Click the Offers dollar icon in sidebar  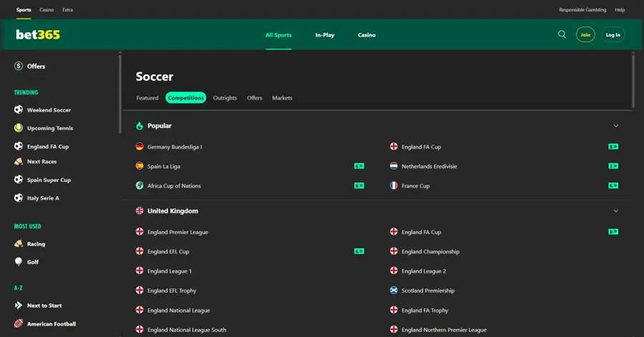pyautogui.click(x=19, y=66)
